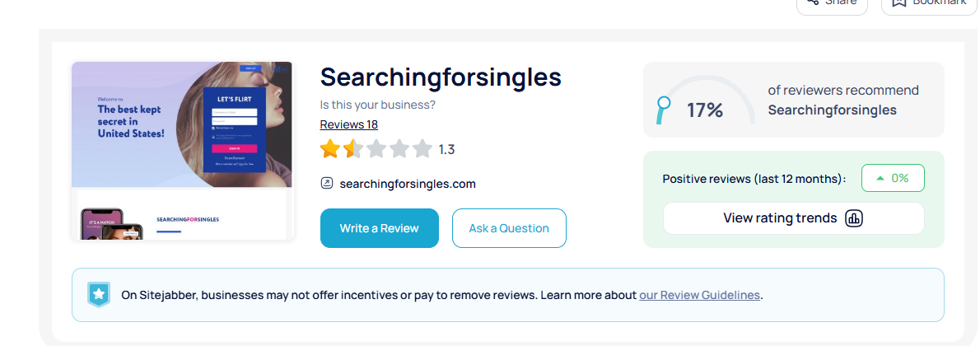Open the Reviews 18 link

348,124
